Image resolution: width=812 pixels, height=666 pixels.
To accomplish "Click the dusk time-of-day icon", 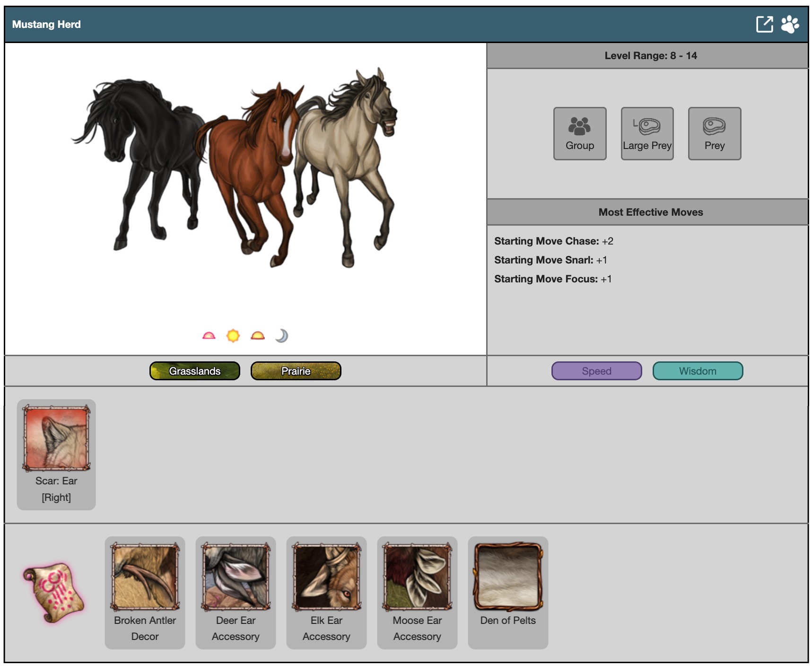I will pyautogui.click(x=258, y=336).
